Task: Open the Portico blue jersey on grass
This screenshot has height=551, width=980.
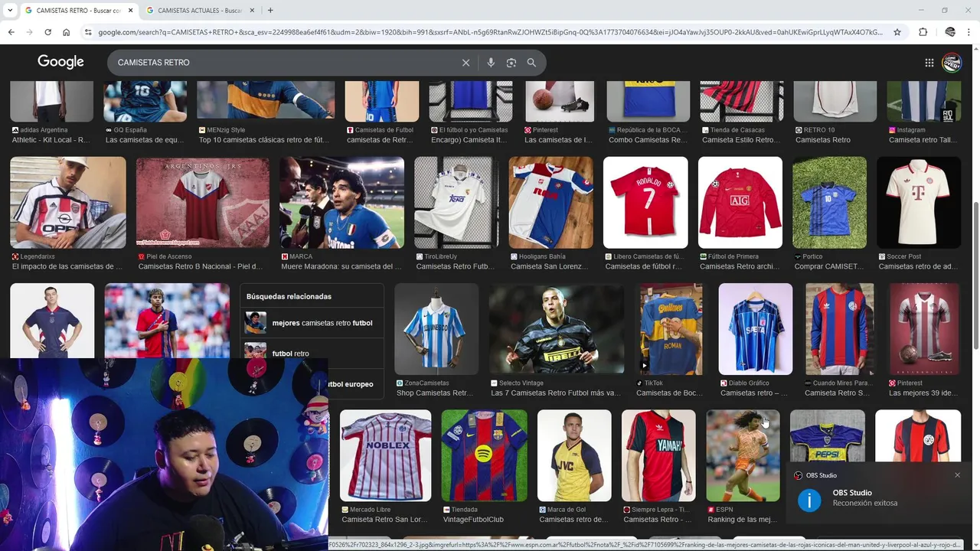Action: 829,203
